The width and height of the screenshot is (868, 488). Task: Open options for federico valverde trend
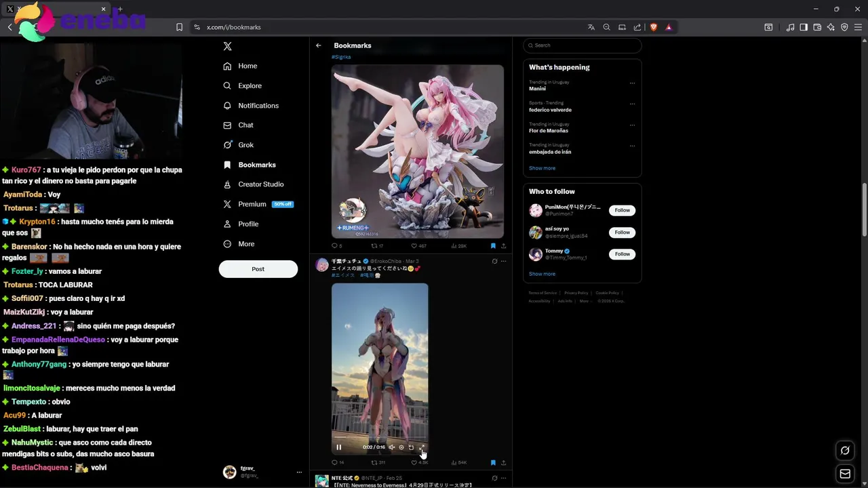[x=632, y=104]
